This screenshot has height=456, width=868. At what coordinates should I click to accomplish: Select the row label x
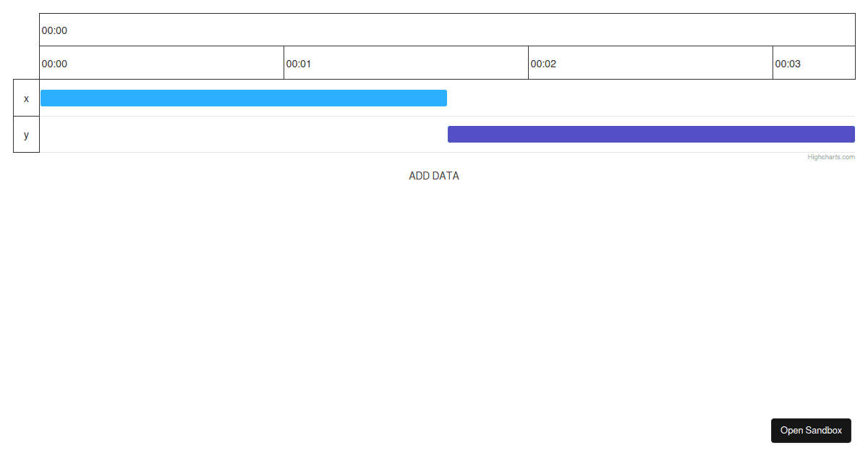click(26, 98)
